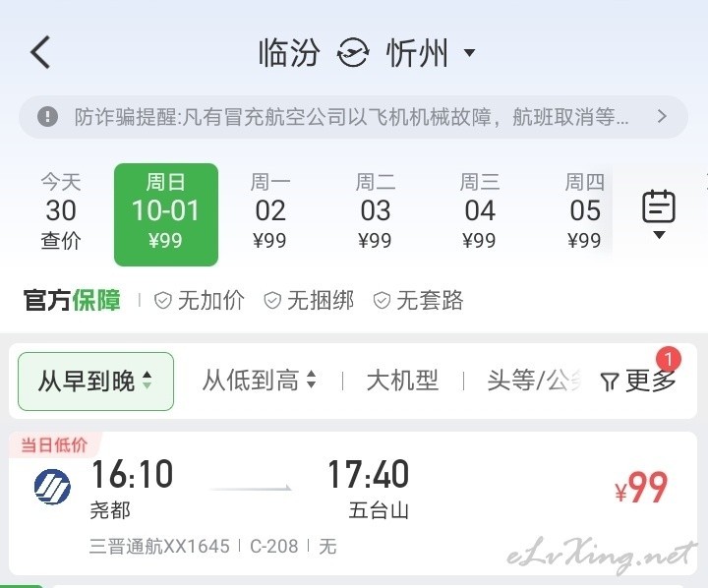
Task: Tap the 三晋通航 airline logo
Action: (52, 487)
